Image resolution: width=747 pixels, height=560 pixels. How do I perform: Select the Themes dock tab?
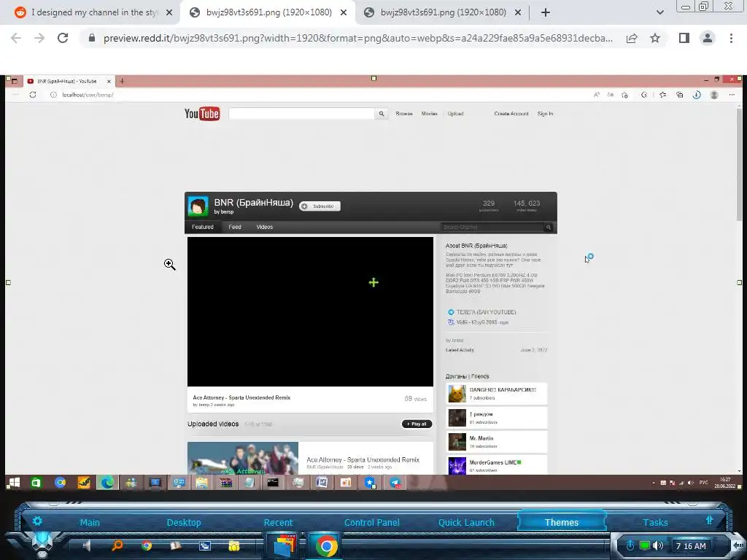click(562, 522)
